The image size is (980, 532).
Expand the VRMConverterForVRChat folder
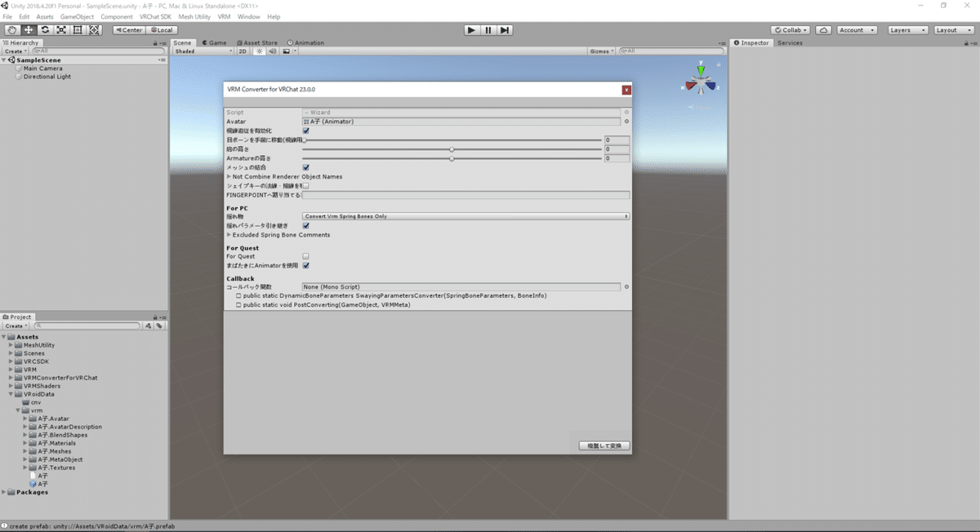pyautogui.click(x=11, y=378)
